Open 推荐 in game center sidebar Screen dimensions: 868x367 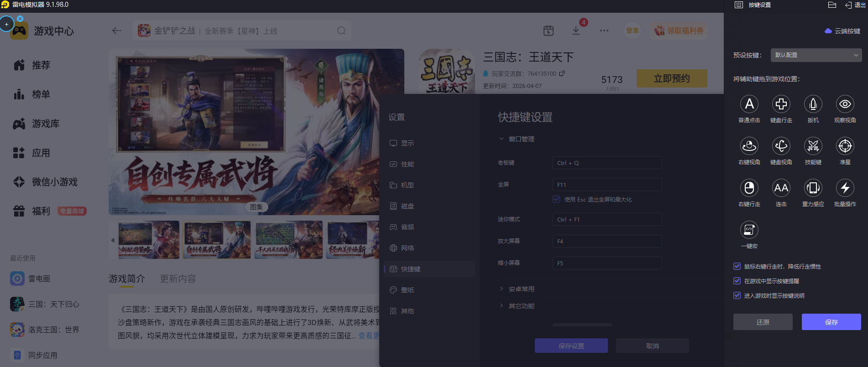[x=32, y=65]
